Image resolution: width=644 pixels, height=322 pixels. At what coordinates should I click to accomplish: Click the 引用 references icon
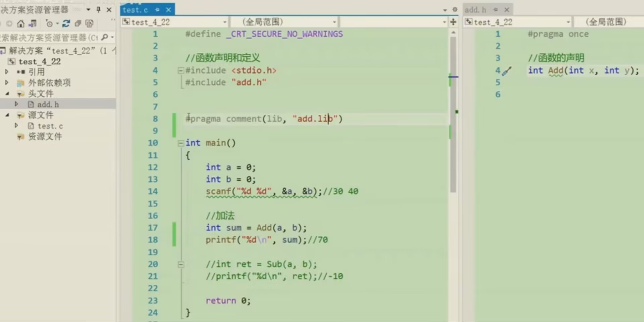coord(21,72)
